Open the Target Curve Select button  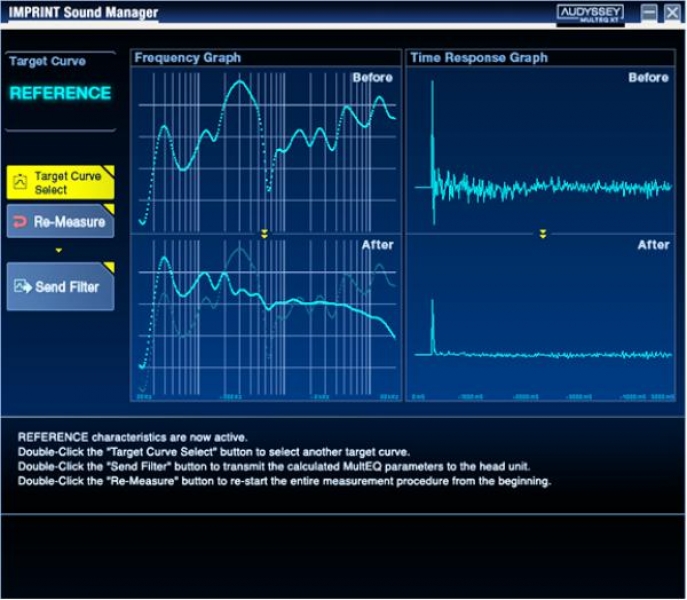[60, 182]
